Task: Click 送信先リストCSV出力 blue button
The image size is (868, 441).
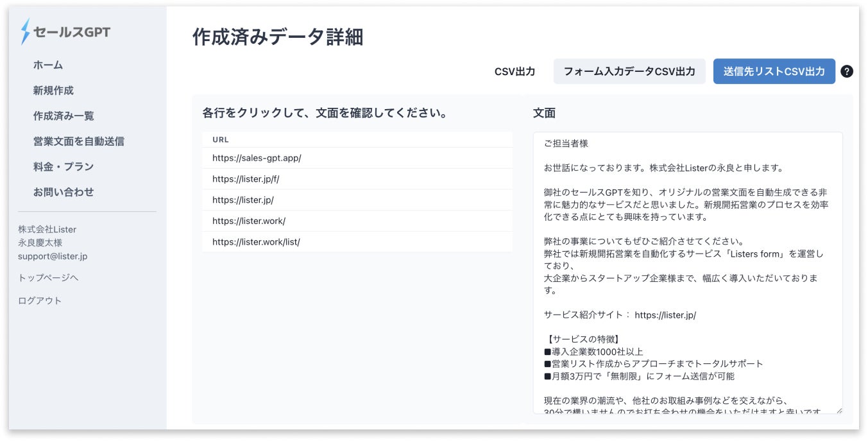Action: [774, 71]
